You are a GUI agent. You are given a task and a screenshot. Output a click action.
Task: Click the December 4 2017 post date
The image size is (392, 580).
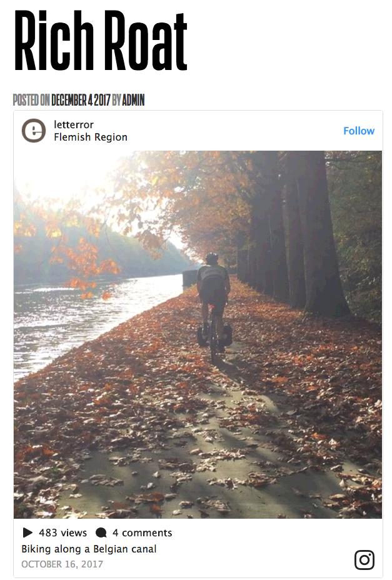(81, 100)
